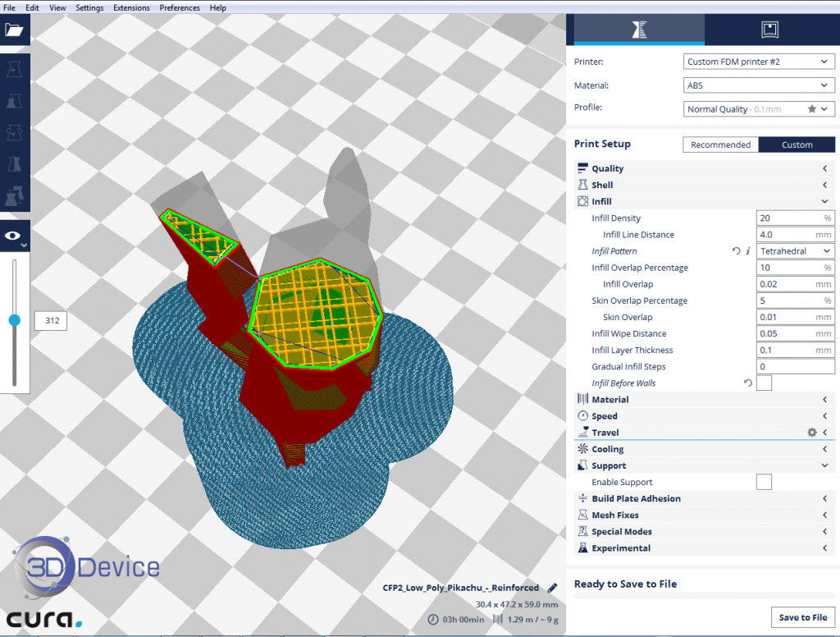Open the view mode eye menu
The image size is (840, 637).
pos(15,236)
